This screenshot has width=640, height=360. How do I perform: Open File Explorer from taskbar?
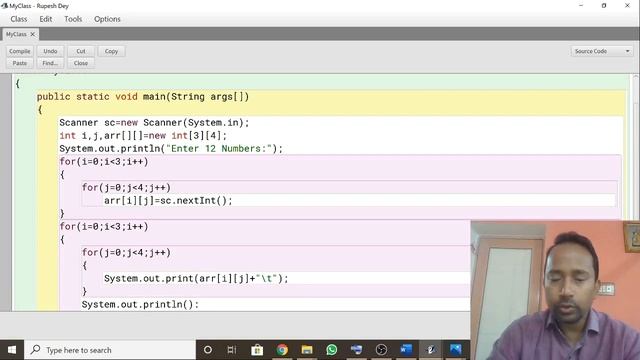307,350
